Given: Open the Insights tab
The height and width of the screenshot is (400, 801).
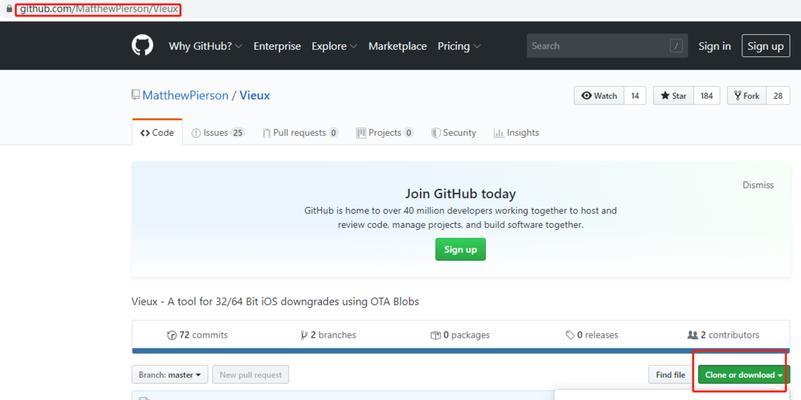Looking at the screenshot, I should [516, 133].
